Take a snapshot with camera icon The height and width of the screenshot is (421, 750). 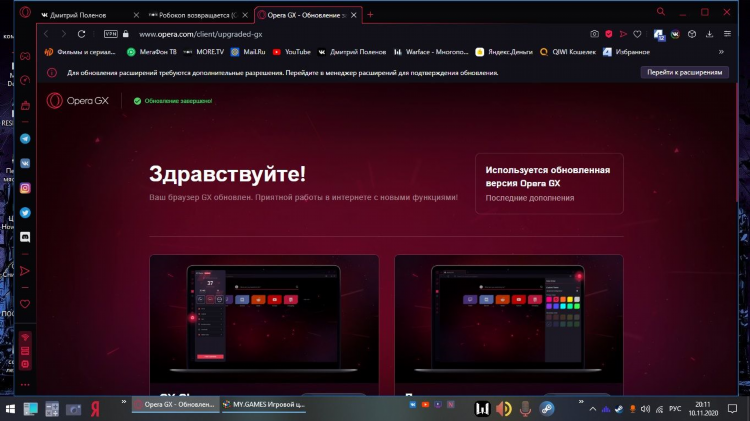coord(594,34)
